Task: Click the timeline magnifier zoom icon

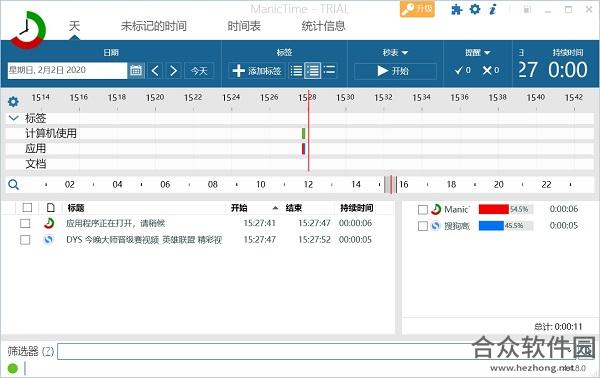Action: point(13,185)
